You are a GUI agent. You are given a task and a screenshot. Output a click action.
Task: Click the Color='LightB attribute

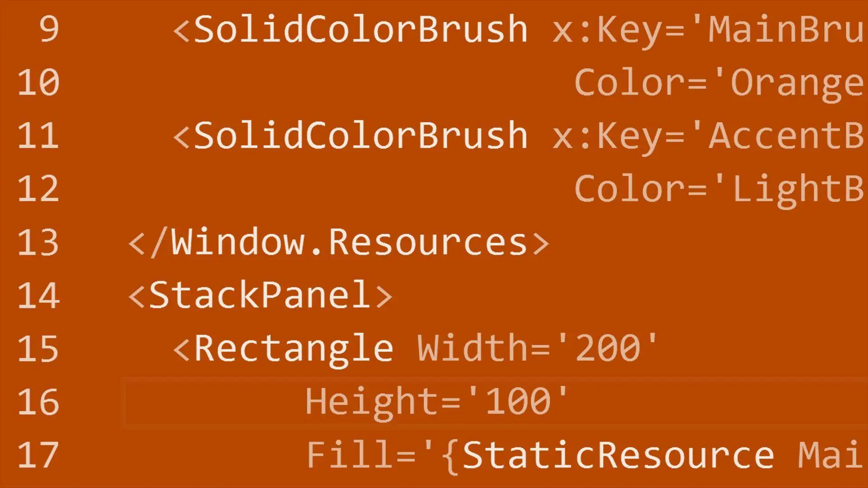[x=719, y=190]
